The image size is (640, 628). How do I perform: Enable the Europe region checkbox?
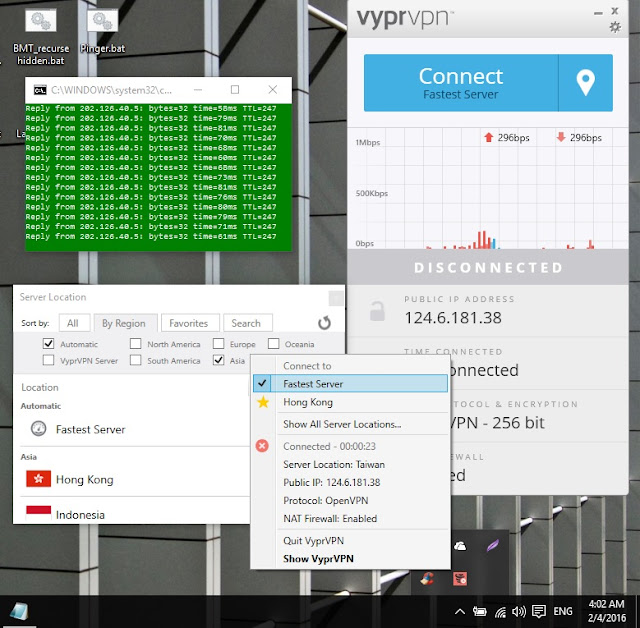218,344
